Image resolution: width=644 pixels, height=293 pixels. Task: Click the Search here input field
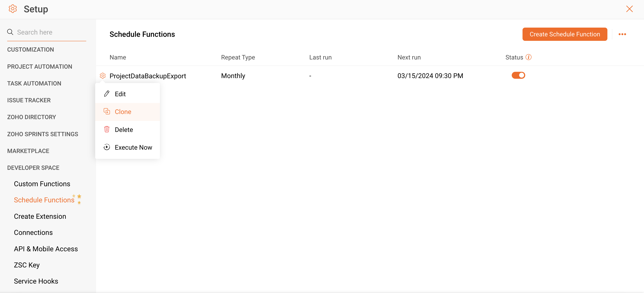pyautogui.click(x=50, y=32)
